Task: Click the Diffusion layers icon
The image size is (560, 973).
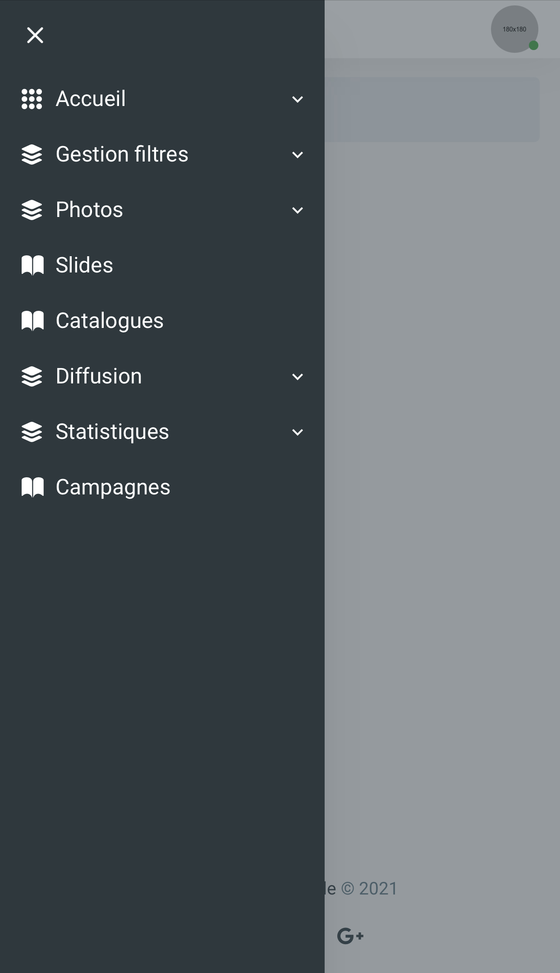Action: coord(32,377)
